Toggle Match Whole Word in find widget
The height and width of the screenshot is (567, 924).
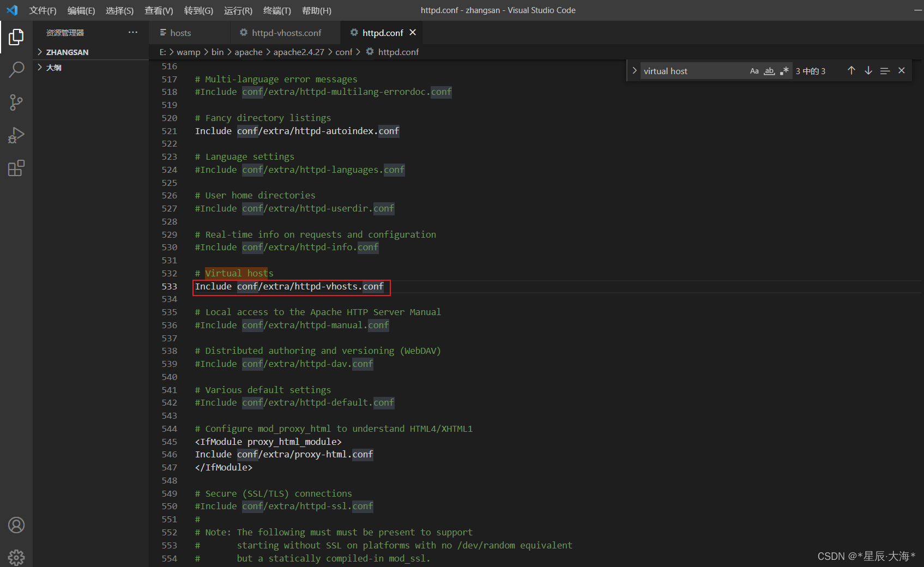769,71
